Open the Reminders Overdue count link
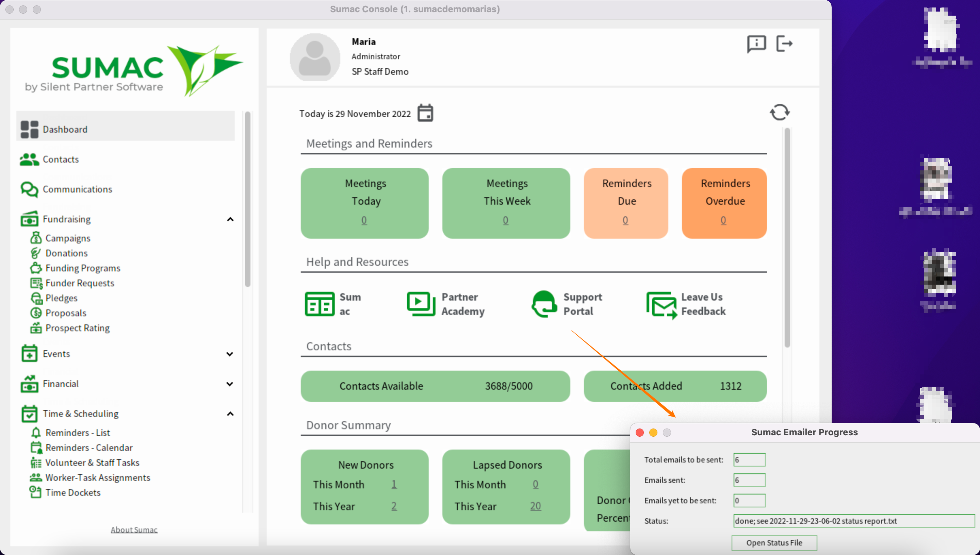980x555 pixels. pos(723,220)
